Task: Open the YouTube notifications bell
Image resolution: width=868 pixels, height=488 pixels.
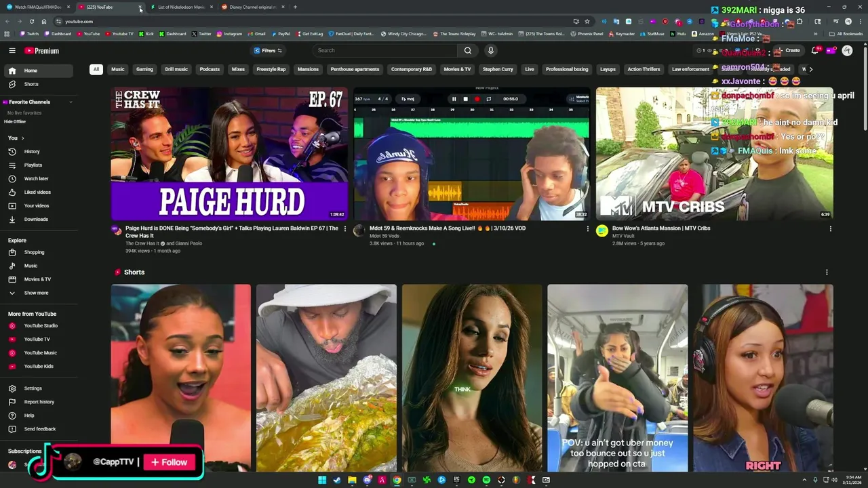Action: click(815, 50)
